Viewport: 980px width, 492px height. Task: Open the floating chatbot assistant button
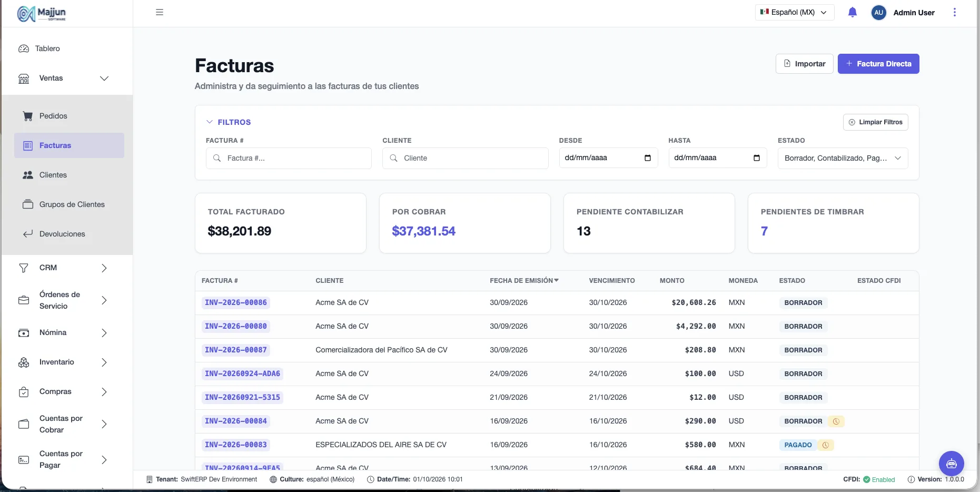point(951,464)
